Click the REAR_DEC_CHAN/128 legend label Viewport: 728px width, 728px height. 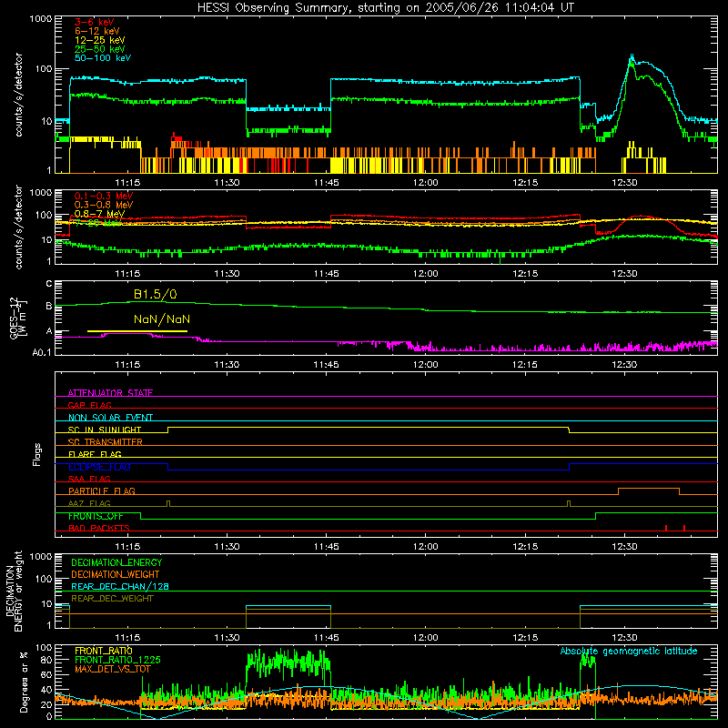(x=120, y=586)
